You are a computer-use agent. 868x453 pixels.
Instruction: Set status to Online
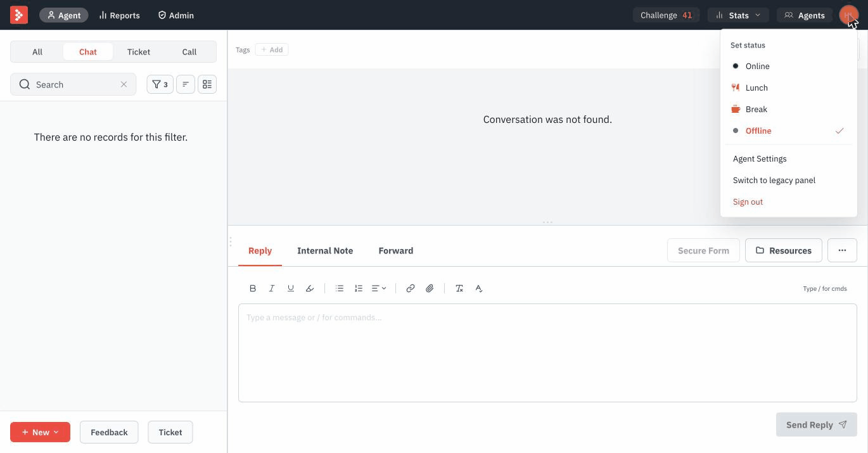[x=789, y=66]
